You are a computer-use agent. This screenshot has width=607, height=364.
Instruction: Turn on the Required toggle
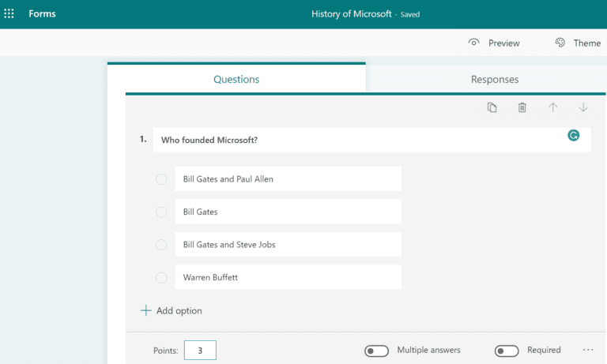point(507,351)
